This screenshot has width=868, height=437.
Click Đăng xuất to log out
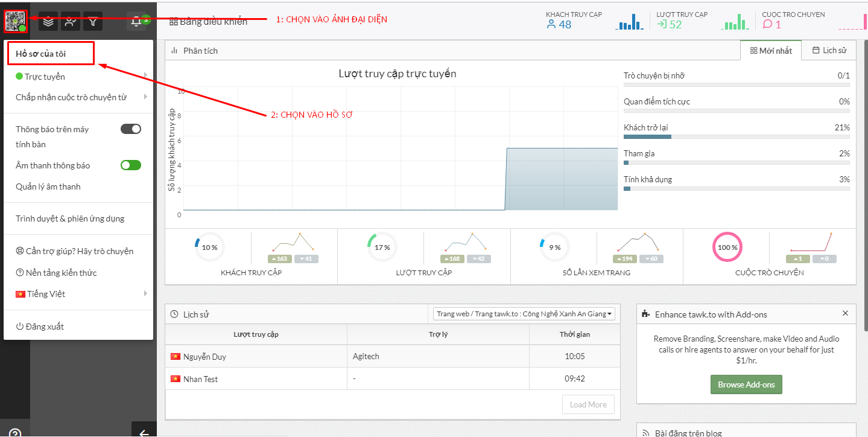(x=40, y=327)
